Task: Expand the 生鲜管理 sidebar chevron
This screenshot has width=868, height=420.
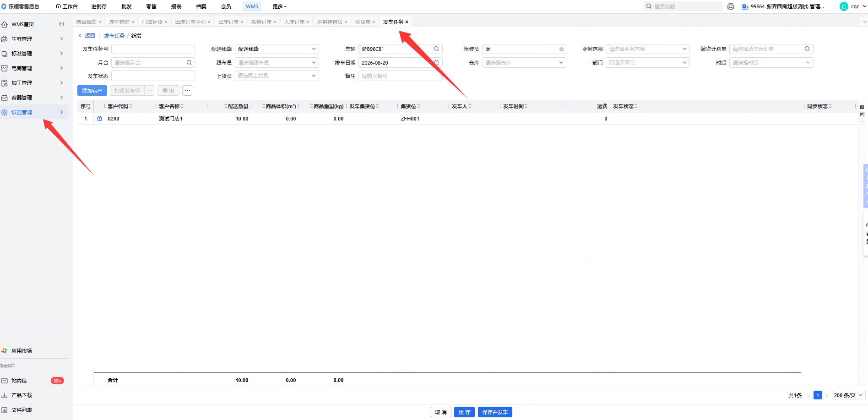Action: (61, 39)
